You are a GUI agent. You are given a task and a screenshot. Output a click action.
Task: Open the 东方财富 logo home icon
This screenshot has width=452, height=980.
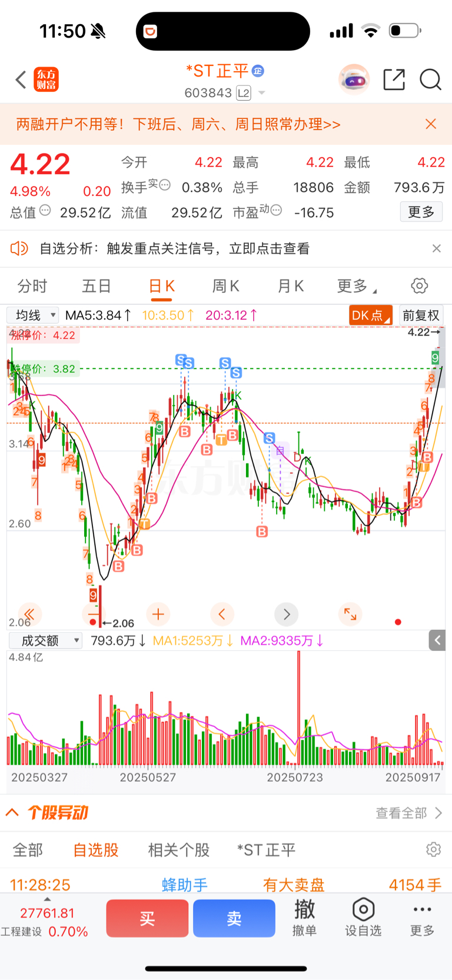(46, 79)
